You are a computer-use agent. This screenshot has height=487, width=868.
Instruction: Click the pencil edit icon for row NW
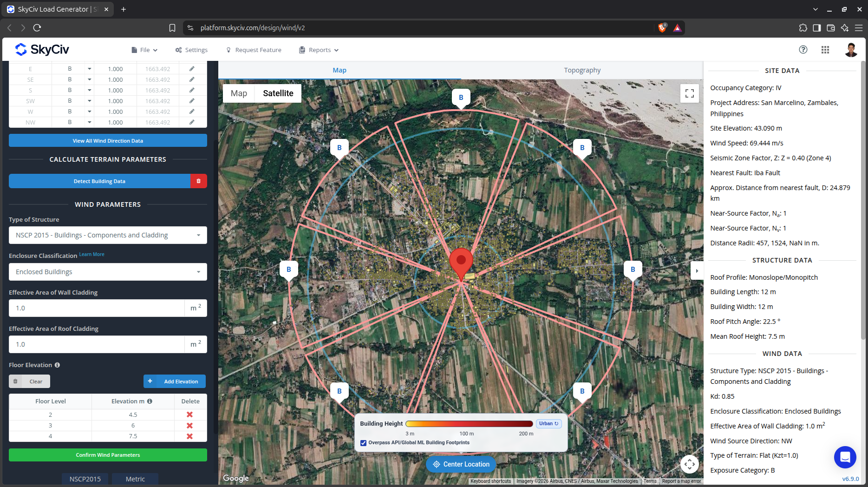[x=192, y=122]
